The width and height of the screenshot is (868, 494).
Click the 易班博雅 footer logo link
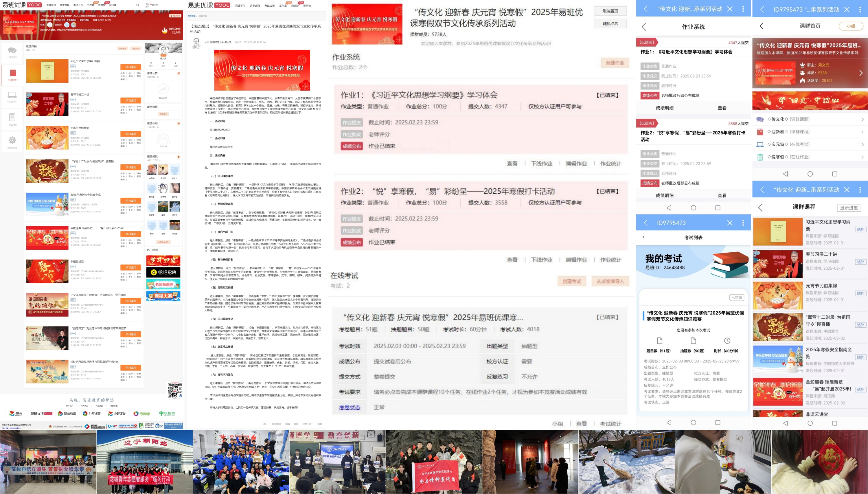142,414
